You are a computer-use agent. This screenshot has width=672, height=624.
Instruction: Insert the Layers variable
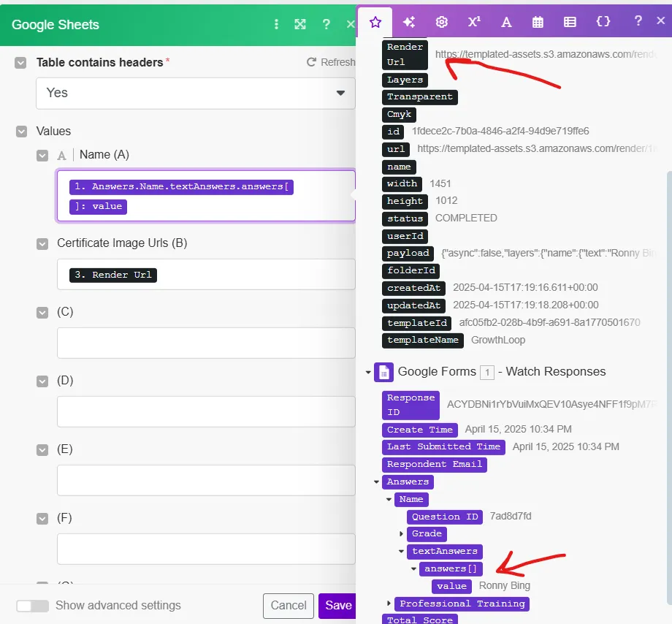coord(405,80)
